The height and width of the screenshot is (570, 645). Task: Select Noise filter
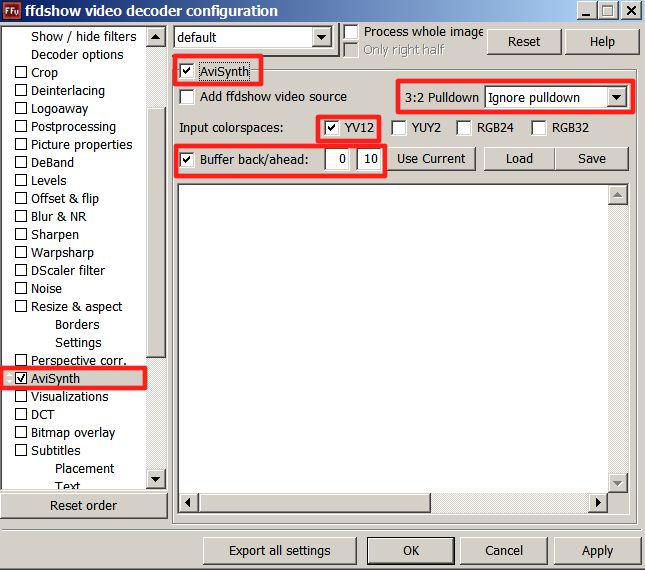pyautogui.click(x=46, y=289)
